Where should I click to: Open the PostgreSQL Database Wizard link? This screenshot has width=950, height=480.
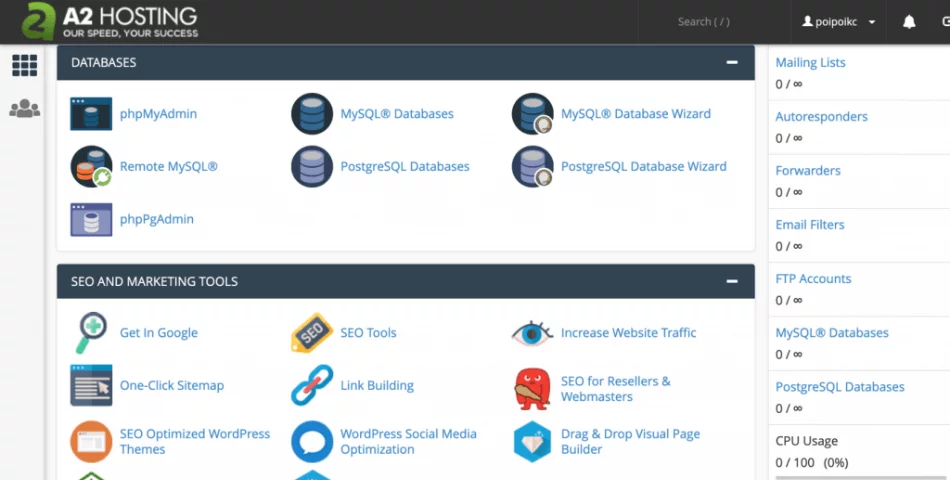[643, 166]
